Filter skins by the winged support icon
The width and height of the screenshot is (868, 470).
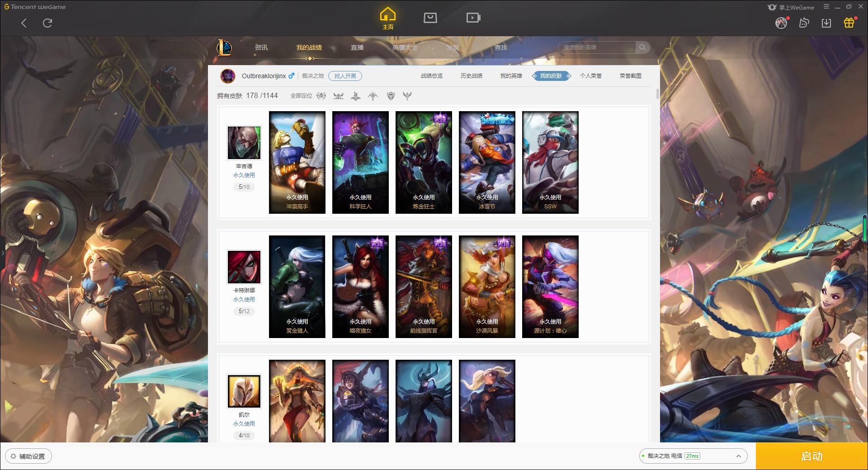(x=407, y=96)
